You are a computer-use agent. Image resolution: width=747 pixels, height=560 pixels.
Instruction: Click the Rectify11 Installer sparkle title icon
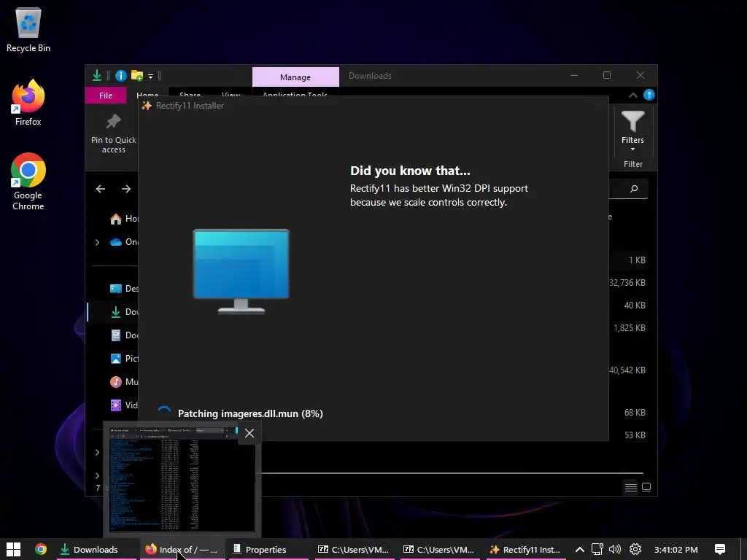click(147, 106)
